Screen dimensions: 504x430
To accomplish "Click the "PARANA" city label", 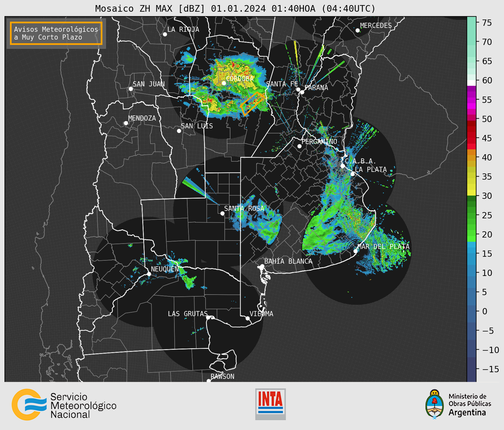I will pos(316,88).
